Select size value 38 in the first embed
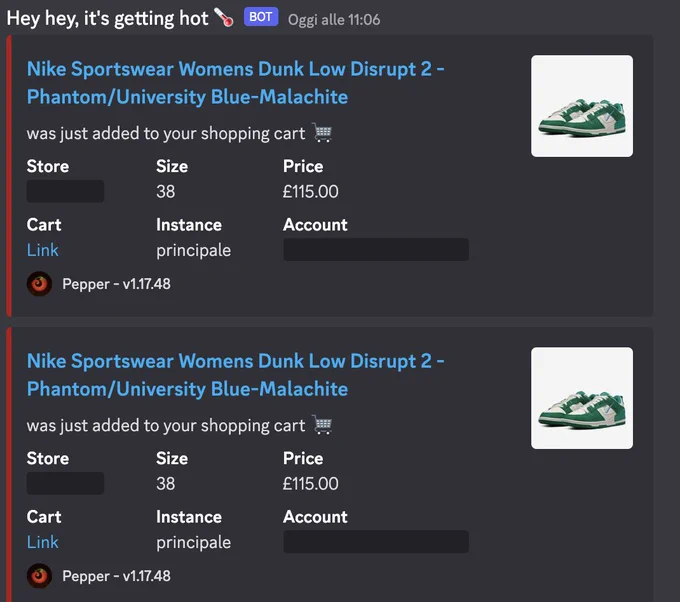Viewport: 680px width, 602px height. pos(166,192)
